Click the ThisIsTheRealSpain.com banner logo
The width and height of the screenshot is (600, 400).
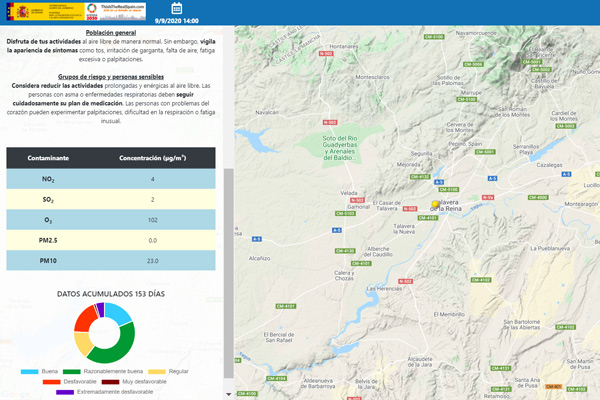pyautogui.click(x=122, y=11)
